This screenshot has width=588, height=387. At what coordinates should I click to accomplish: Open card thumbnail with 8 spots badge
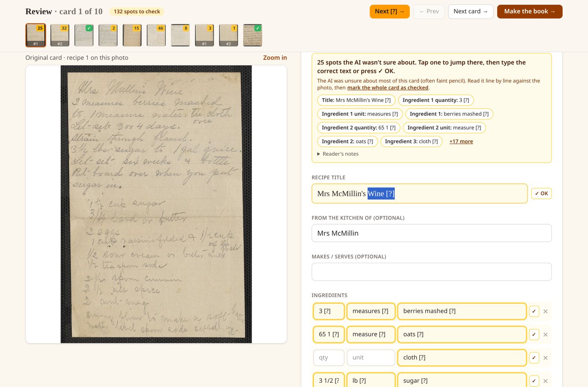coord(181,35)
